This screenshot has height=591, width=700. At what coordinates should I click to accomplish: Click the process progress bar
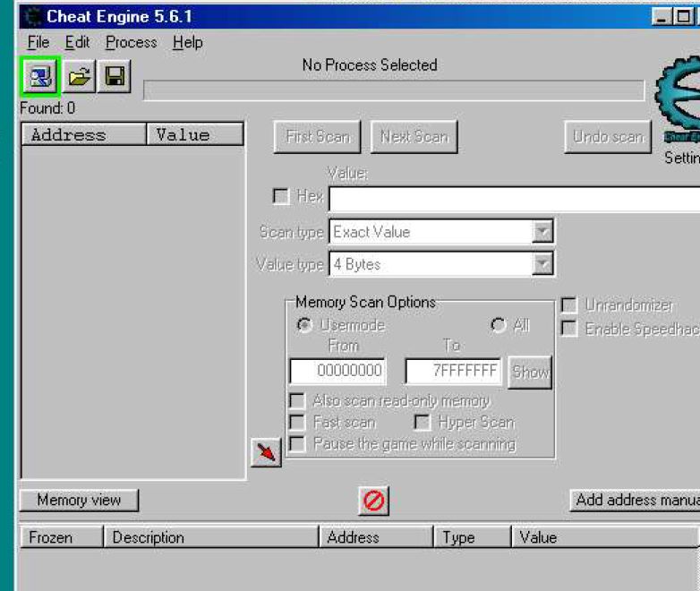[394, 90]
